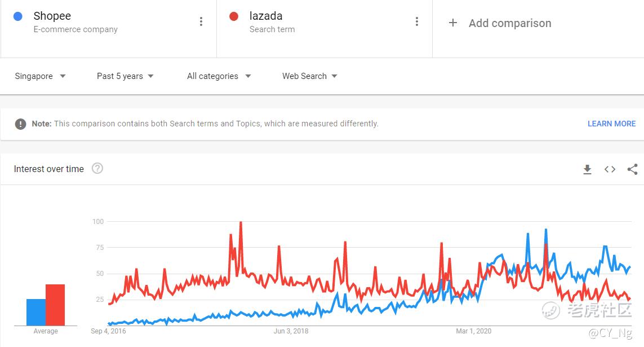Click the plus icon for Add comparison
Viewport: 644px width, 347px height.
coord(453,23)
